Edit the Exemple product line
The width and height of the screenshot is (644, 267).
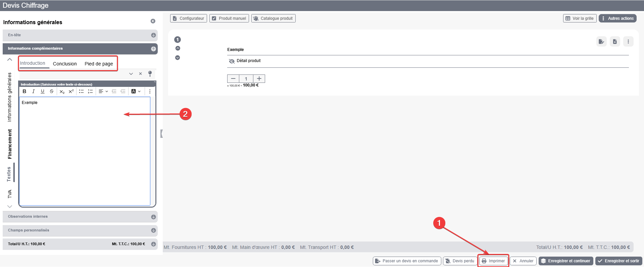(601, 42)
